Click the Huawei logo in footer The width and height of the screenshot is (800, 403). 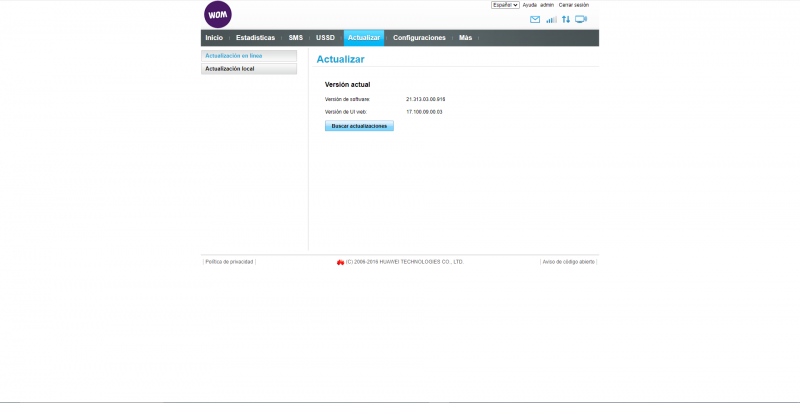pos(340,262)
